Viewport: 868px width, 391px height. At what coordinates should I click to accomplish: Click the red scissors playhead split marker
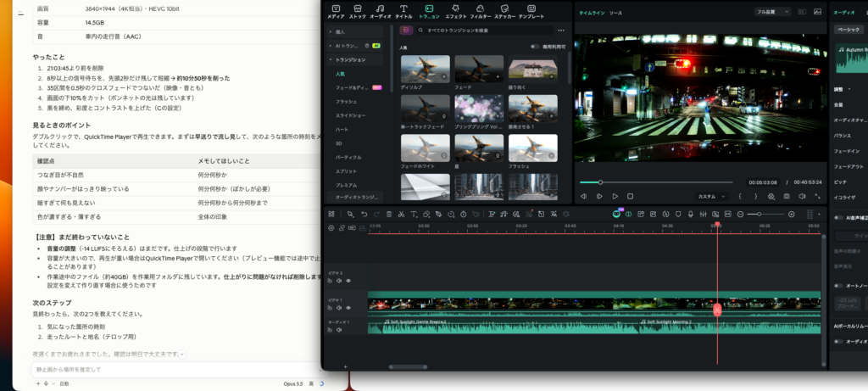pos(717,310)
